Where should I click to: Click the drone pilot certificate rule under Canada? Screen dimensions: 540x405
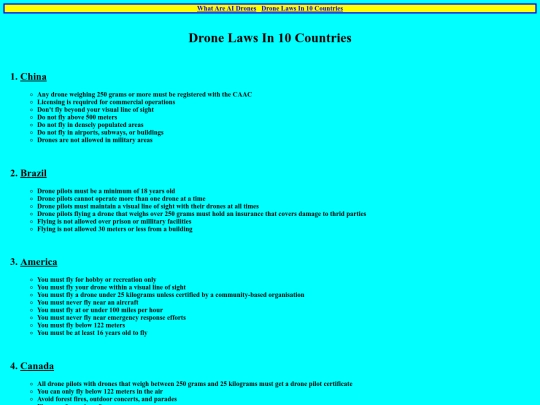pos(195,383)
